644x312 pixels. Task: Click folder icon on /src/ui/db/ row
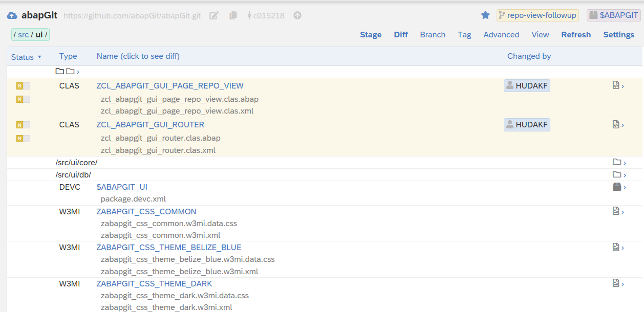coord(617,174)
